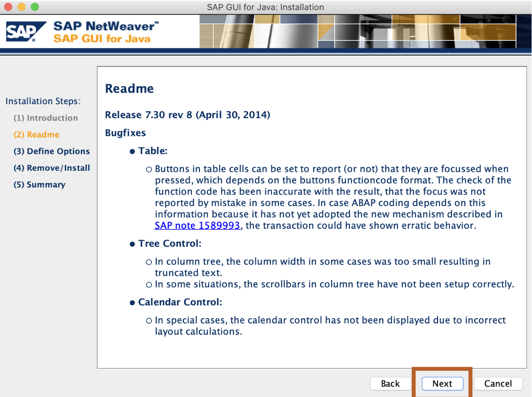
Task: Maximize the window using the green button
Action: click(34, 7)
